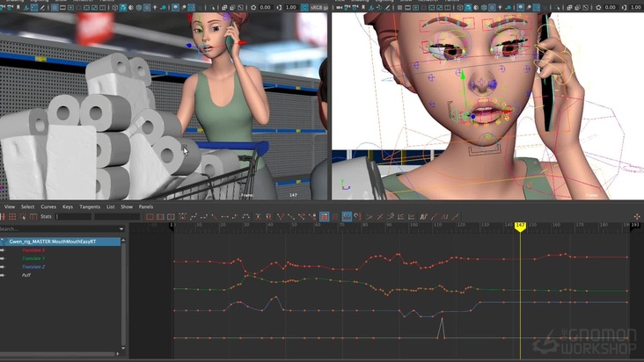Select the Translate Y channel
This screenshot has width=644, height=362.
click(x=33, y=258)
